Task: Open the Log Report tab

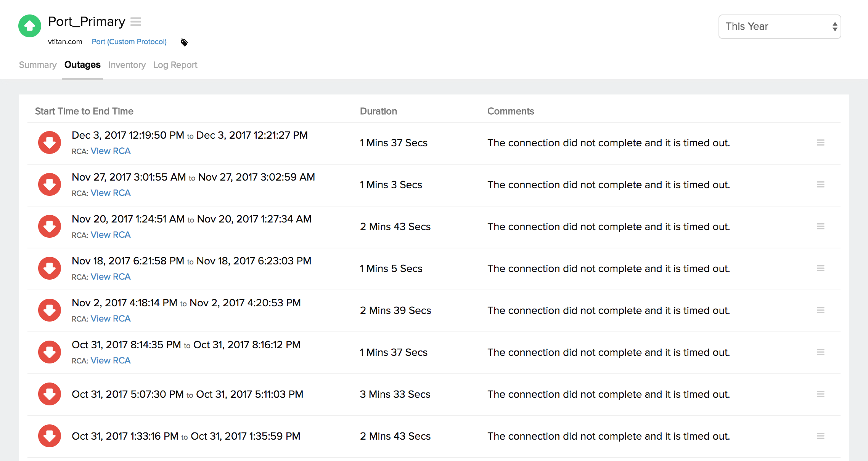Action: 175,65
